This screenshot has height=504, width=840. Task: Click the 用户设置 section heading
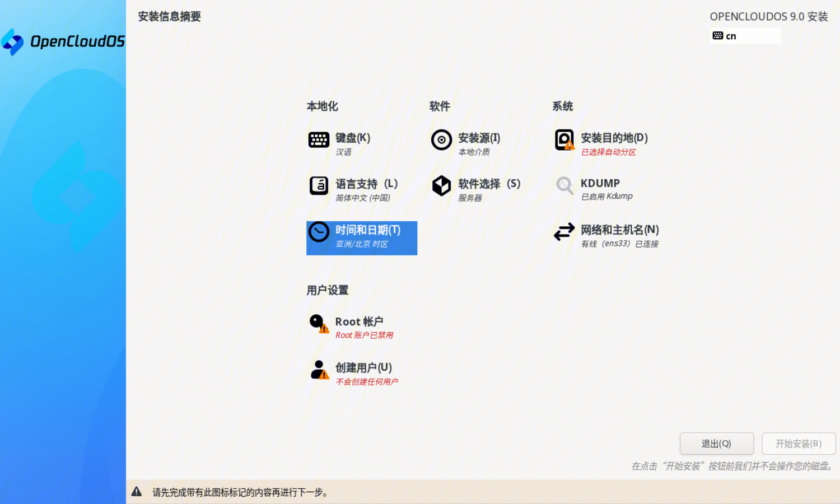click(328, 290)
